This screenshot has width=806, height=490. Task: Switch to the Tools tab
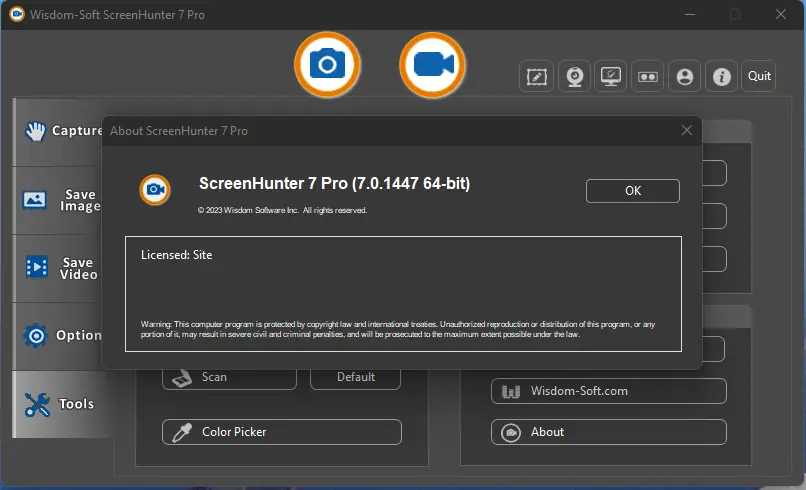point(62,404)
